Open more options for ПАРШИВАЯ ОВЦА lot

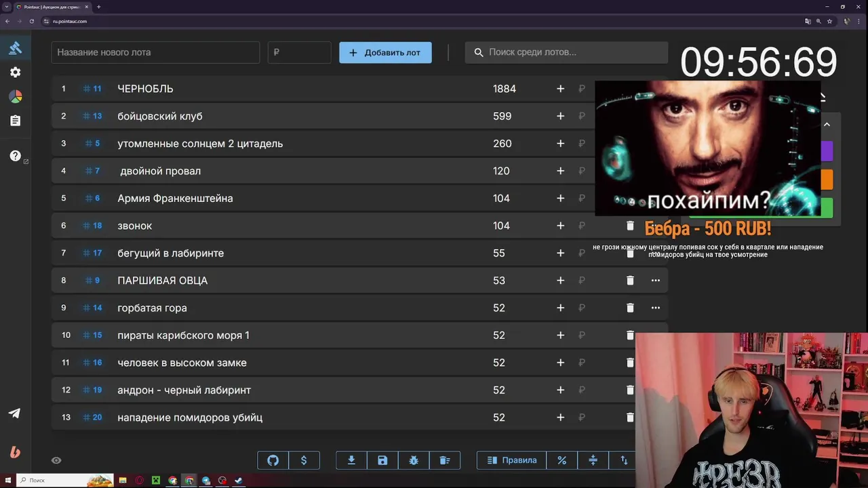tap(655, 281)
